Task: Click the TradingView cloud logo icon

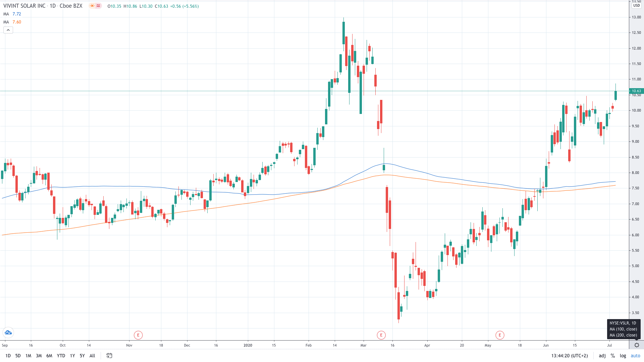Action: point(8,333)
